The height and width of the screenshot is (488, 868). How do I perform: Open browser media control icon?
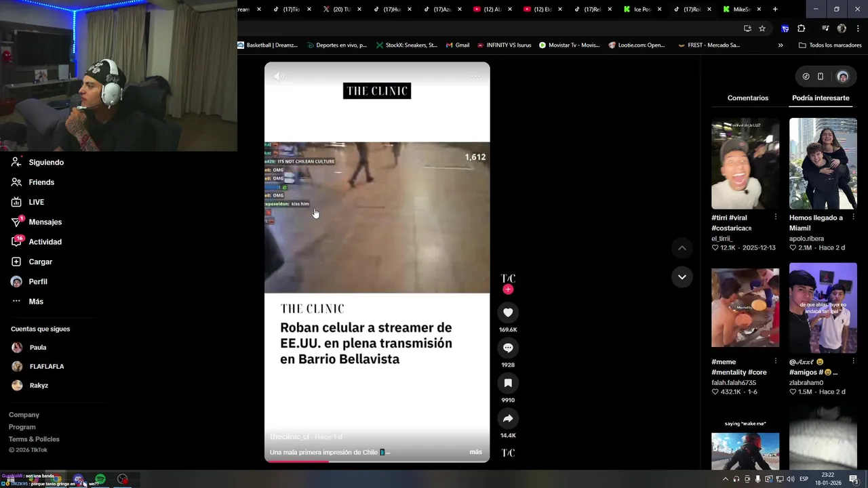pyautogui.click(x=825, y=28)
